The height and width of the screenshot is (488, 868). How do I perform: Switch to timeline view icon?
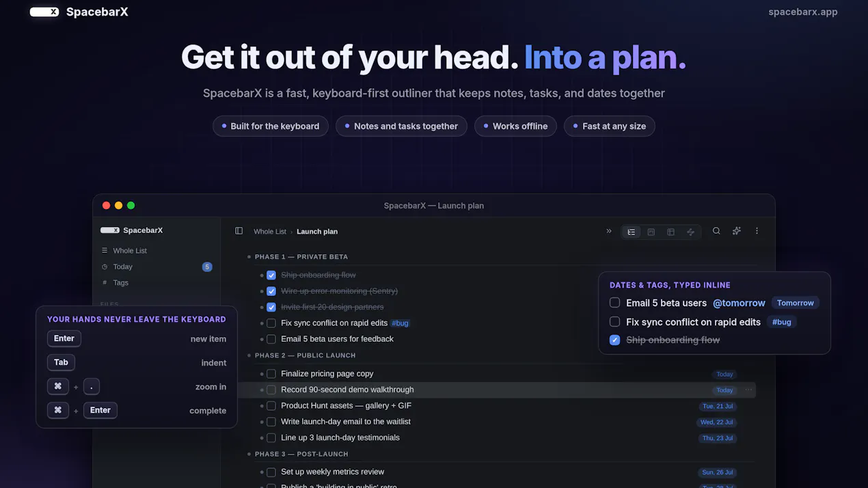pyautogui.click(x=691, y=232)
